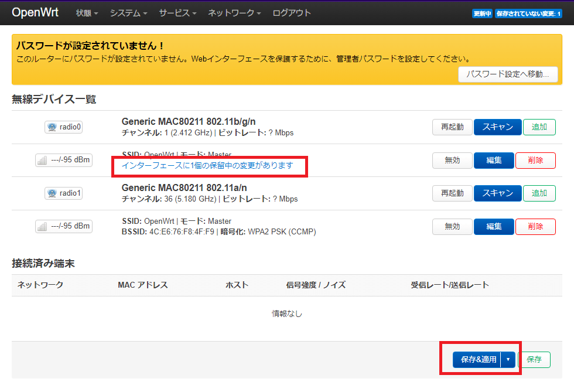Disable the OpenWrt SSID on radio0
The width and height of the screenshot is (574, 392).
pos(452,159)
